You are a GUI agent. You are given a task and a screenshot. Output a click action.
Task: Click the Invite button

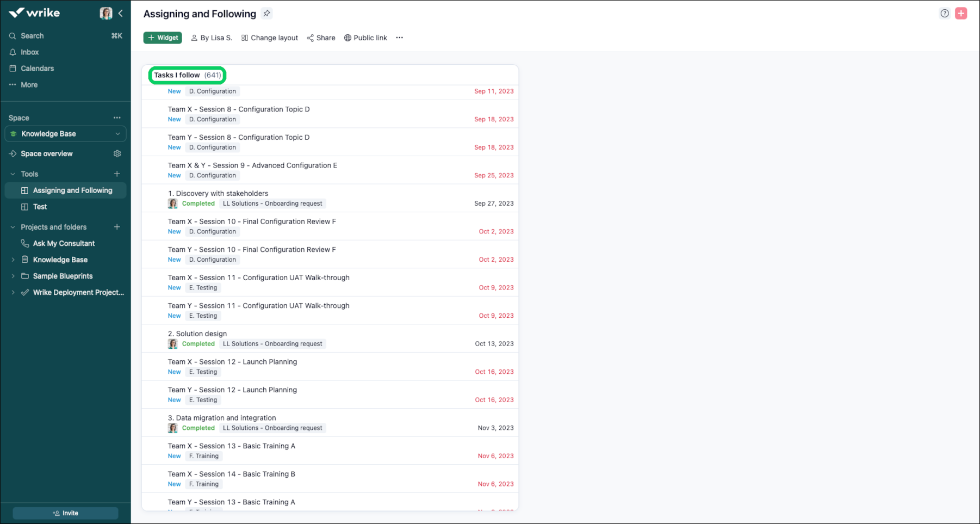click(x=65, y=513)
